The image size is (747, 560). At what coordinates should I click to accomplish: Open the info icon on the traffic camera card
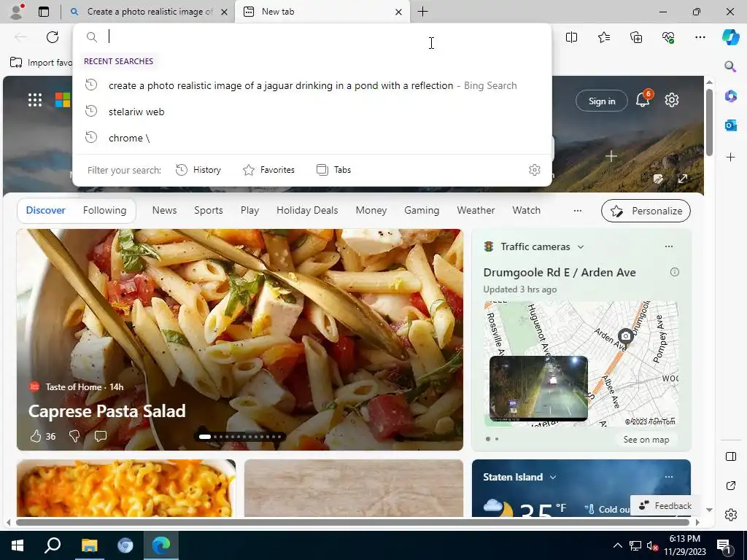click(675, 272)
